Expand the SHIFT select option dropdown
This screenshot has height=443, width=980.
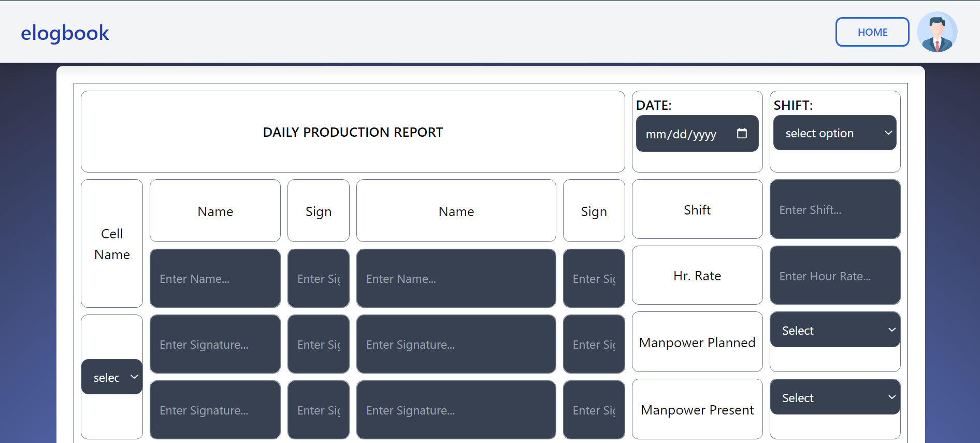(835, 133)
